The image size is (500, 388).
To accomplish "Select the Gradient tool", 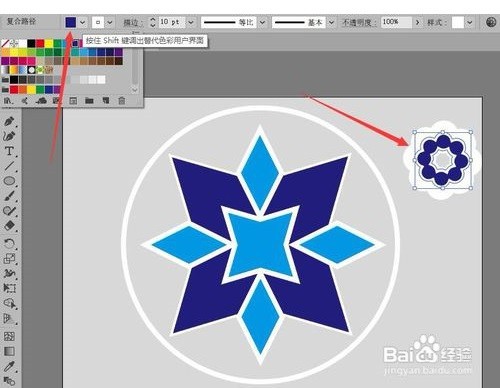I will 9,351.
